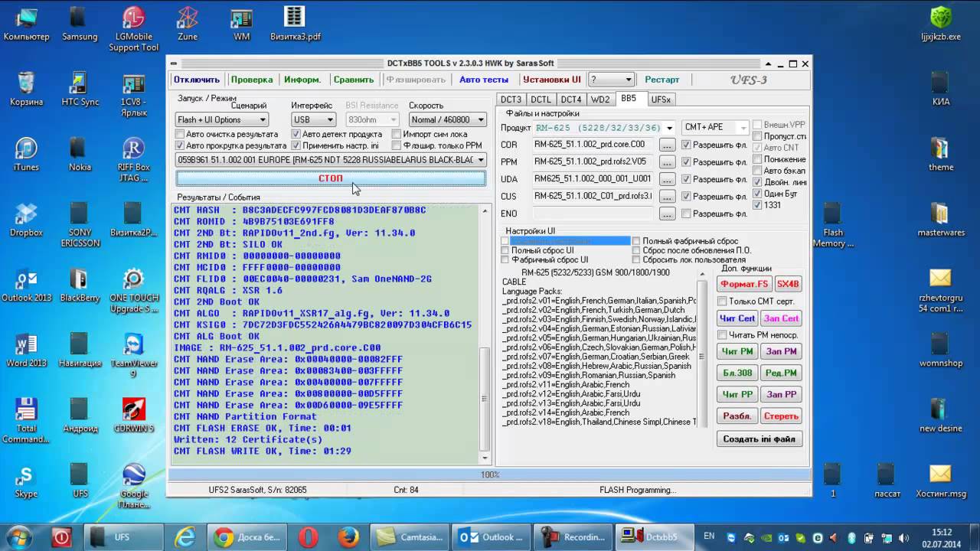Switch to the UFSx tab
980x551 pixels.
coord(660,99)
